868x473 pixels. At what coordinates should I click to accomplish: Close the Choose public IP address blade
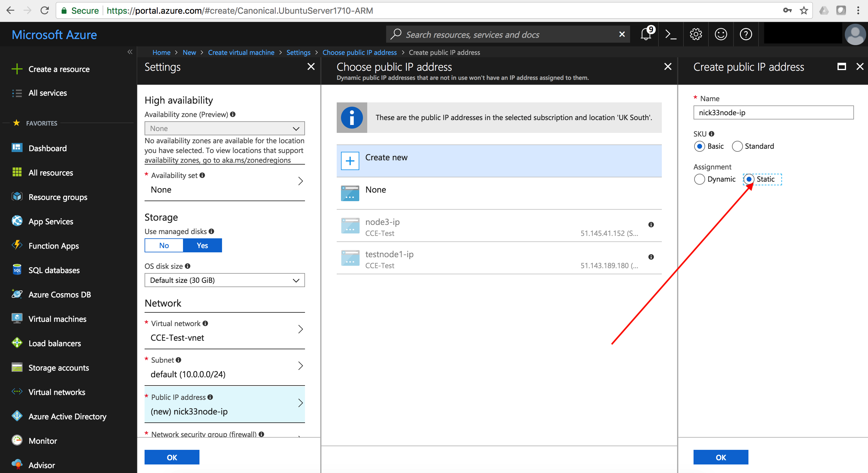(668, 67)
